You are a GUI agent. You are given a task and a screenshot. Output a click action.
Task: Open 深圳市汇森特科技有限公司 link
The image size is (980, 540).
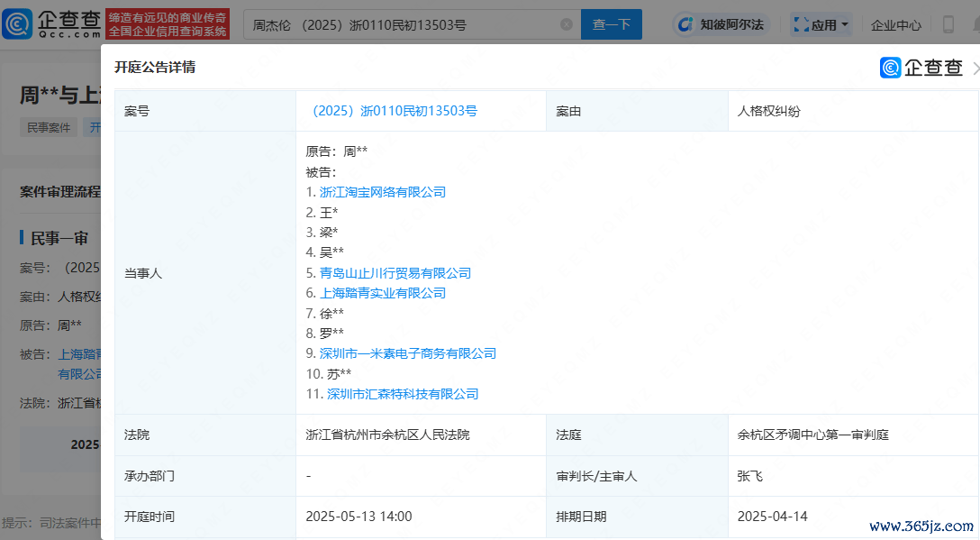pos(403,394)
